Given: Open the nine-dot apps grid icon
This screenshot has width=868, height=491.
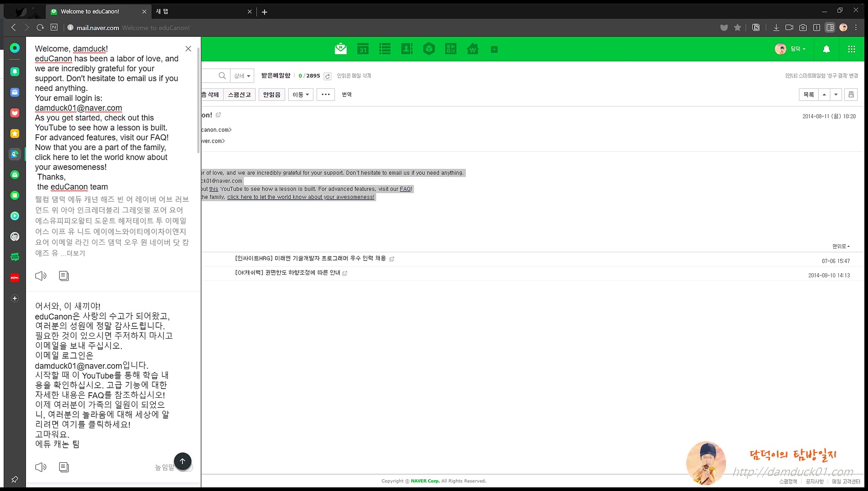Looking at the screenshot, I should (x=852, y=49).
